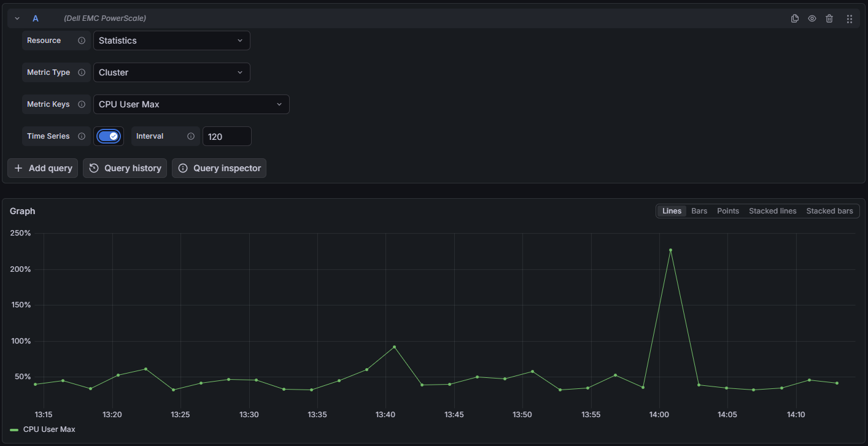This screenshot has height=446, width=868.
Task: Open the Resource dropdown showing Statistics
Action: tap(171, 40)
